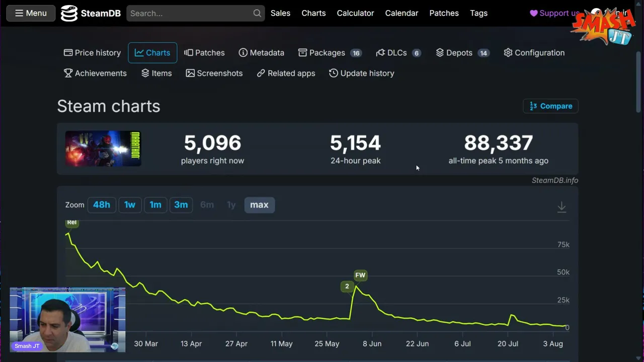Open the Sales menu item
The width and height of the screenshot is (644, 362).
[x=280, y=13]
